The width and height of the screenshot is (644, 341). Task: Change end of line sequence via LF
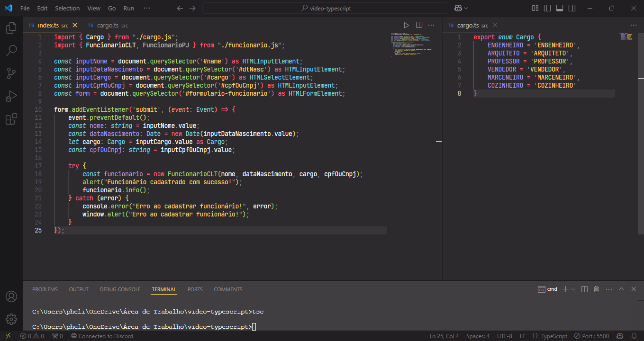click(522, 336)
